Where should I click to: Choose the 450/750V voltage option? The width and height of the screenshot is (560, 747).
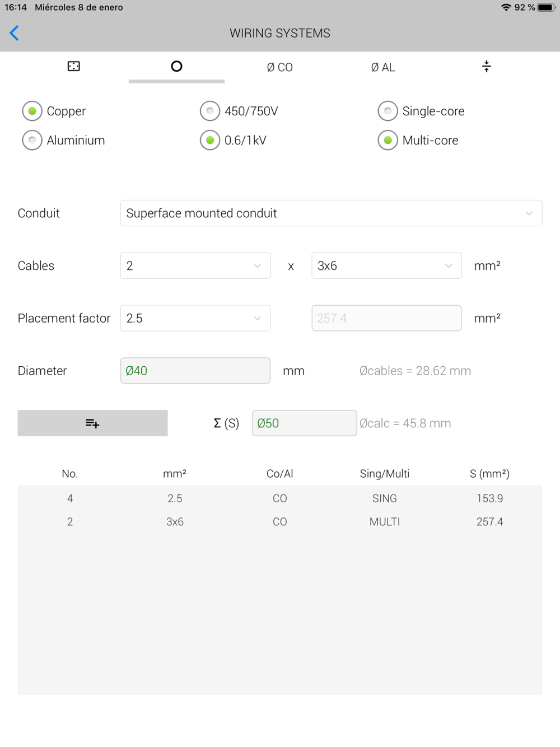pos(210,111)
